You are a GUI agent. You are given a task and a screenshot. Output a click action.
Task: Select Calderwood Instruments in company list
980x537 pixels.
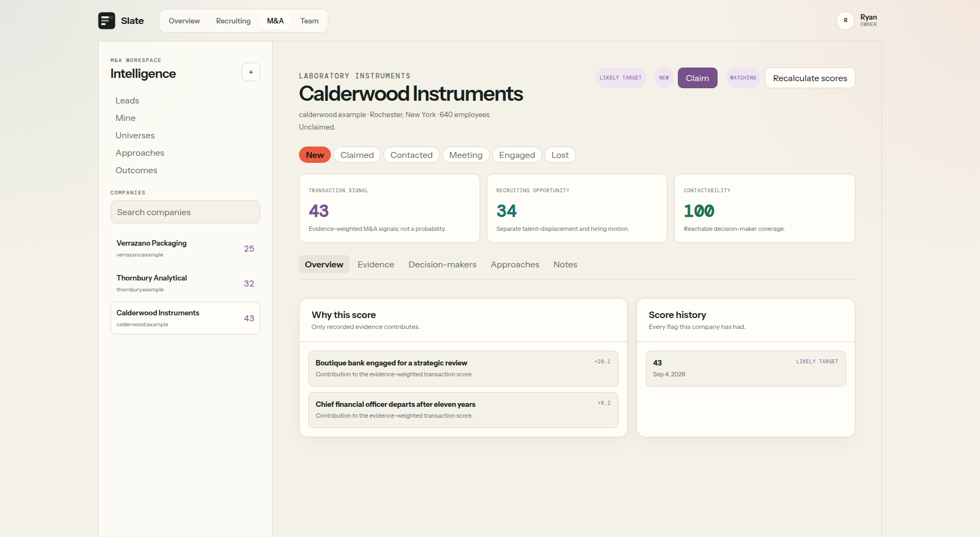click(185, 318)
